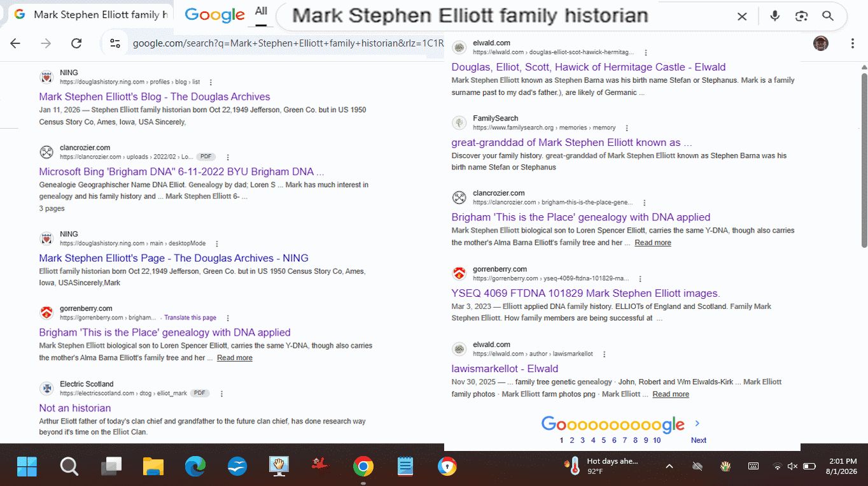The width and height of the screenshot is (868, 486).
Task: Click the keyboard icon in the system tray
Action: pos(753,466)
